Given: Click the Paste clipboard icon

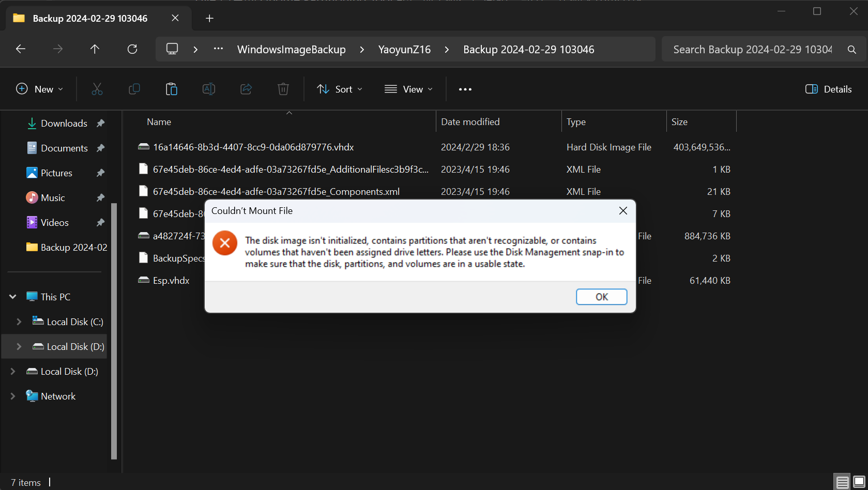Looking at the screenshot, I should [171, 89].
